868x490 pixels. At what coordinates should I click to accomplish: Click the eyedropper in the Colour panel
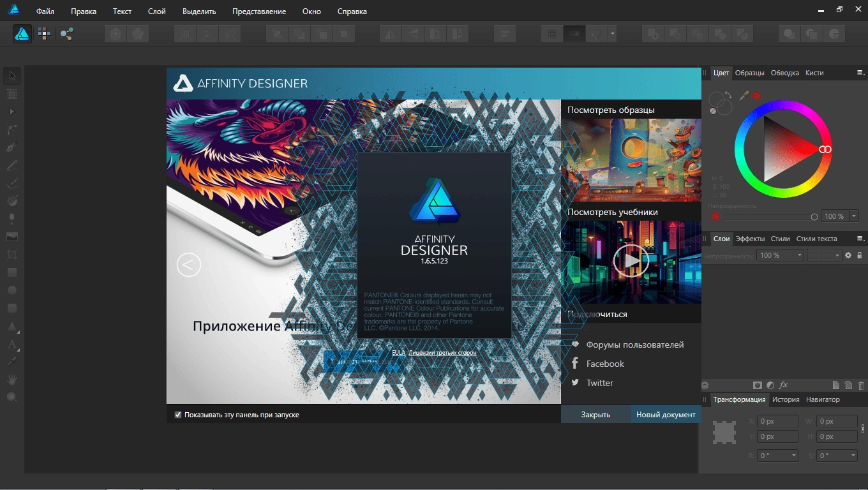coord(744,96)
